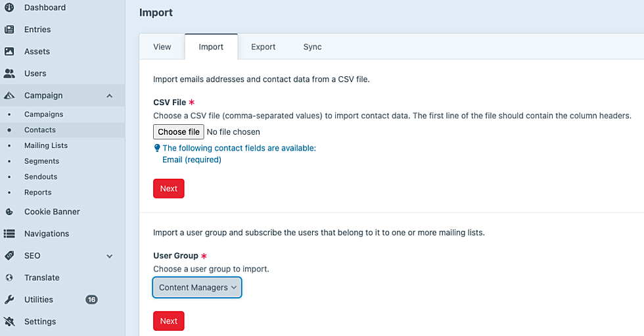Click Next under the CSV File section

pos(169,189)
